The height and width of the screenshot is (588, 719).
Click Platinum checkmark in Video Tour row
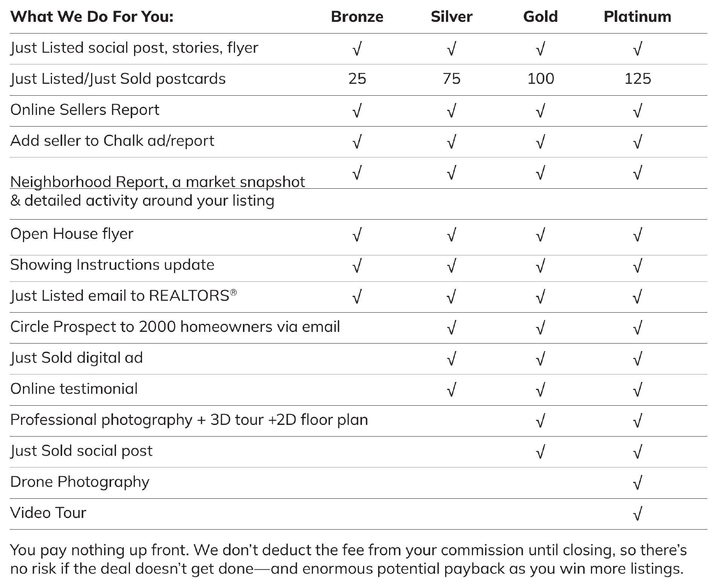click(x=637, y=514)
